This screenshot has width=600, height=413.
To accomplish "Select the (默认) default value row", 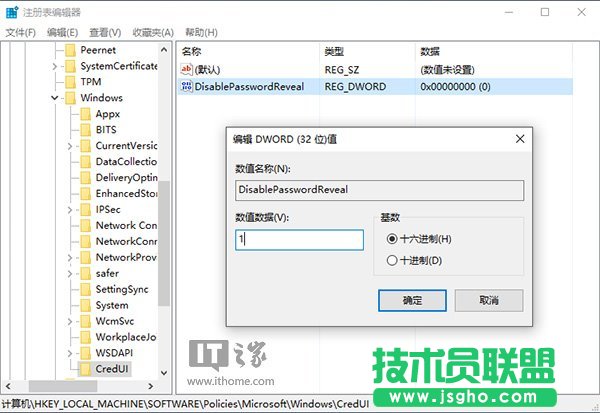I will pyautogui.click(x=375, y=70).
